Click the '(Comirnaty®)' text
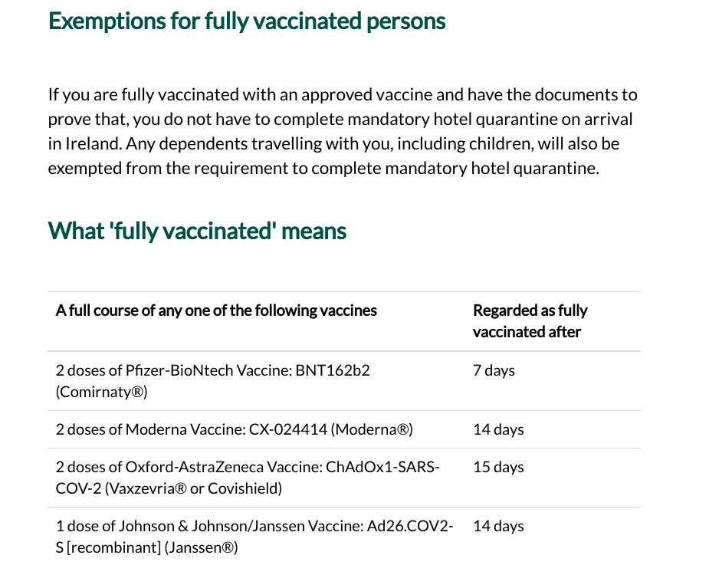Viewport: 709px width, 588px height. (x=101, y=392)
